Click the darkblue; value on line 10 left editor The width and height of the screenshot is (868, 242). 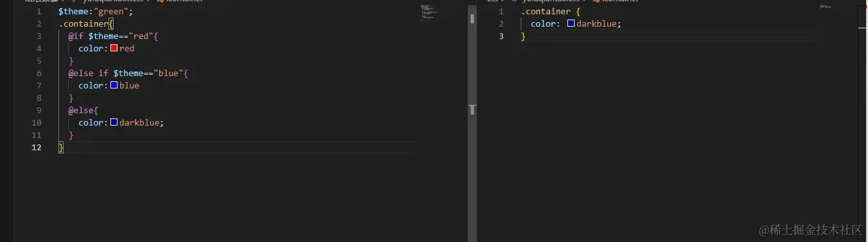click(x=142, y=123)
